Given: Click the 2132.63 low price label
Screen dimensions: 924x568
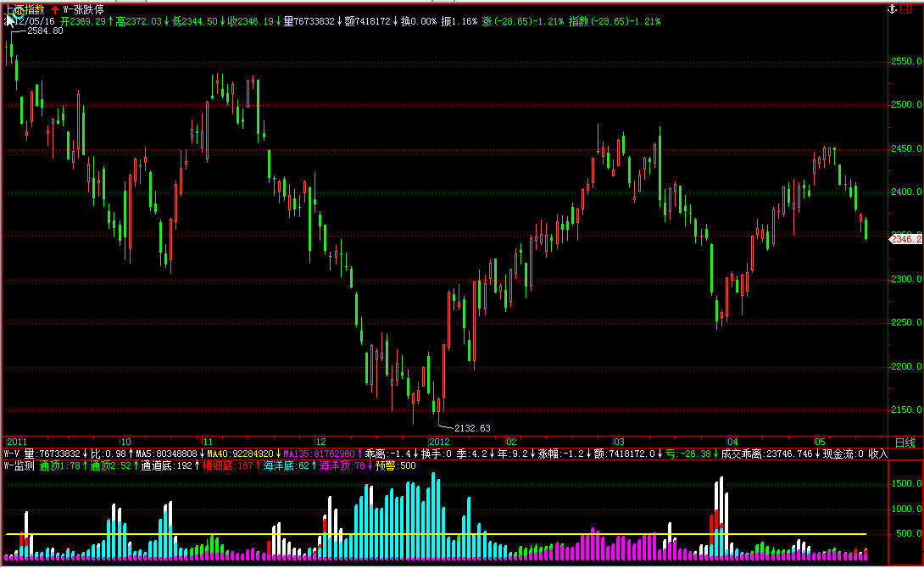Looking at the screenshot, I should click(472, 428).
